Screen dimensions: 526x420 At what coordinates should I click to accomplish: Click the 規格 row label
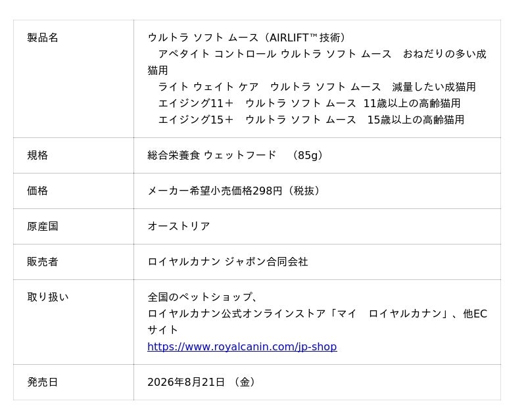pyautogui.click(x=37, y=155)
